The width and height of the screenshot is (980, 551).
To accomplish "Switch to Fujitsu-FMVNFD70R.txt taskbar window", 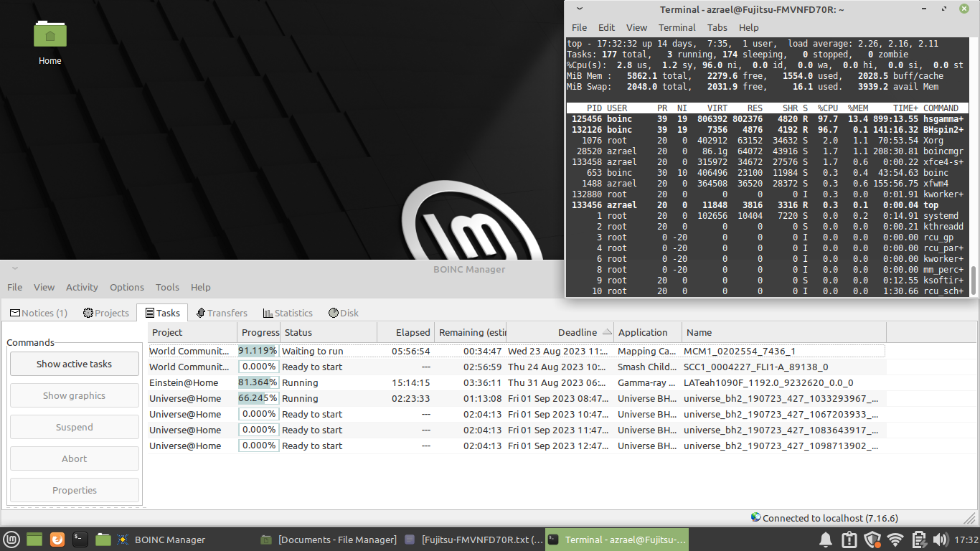I will pos(473,540).
